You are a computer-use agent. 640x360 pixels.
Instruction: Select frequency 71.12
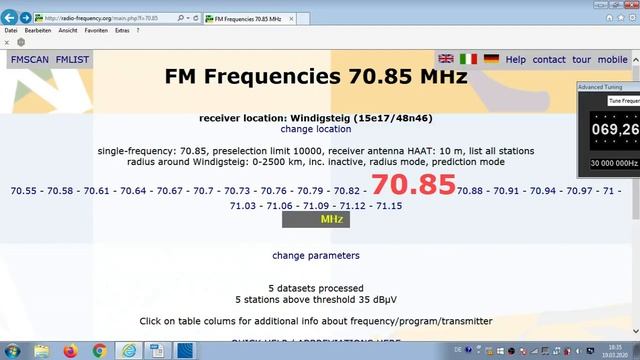point(353,206)
